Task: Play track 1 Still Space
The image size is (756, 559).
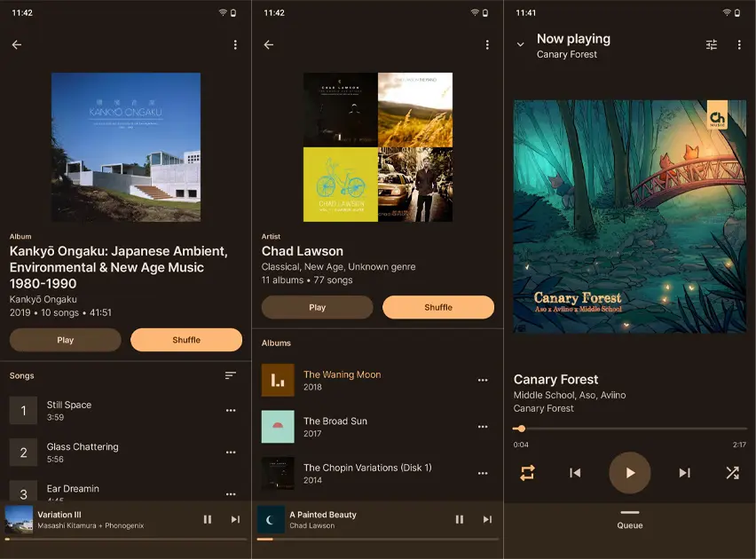Action: tap(126, 411)
